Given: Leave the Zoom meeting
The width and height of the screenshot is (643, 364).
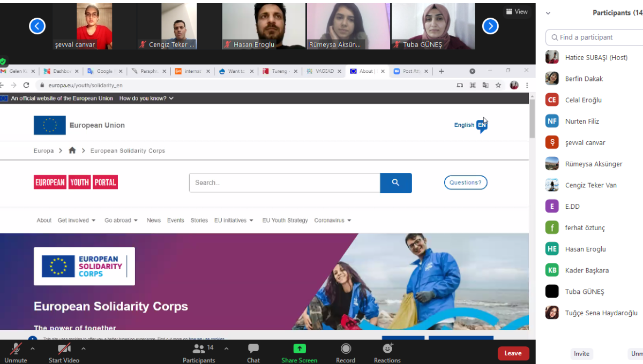Looking at the screenshot, I should (x=513, y=353).
